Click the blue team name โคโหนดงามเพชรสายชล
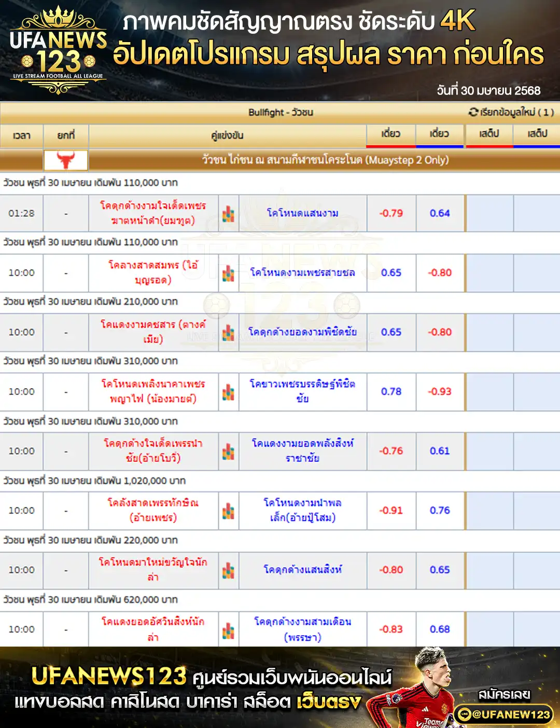The width and height of the screenshot is (560, 728). pyautogui.click(x=303, y=273)
